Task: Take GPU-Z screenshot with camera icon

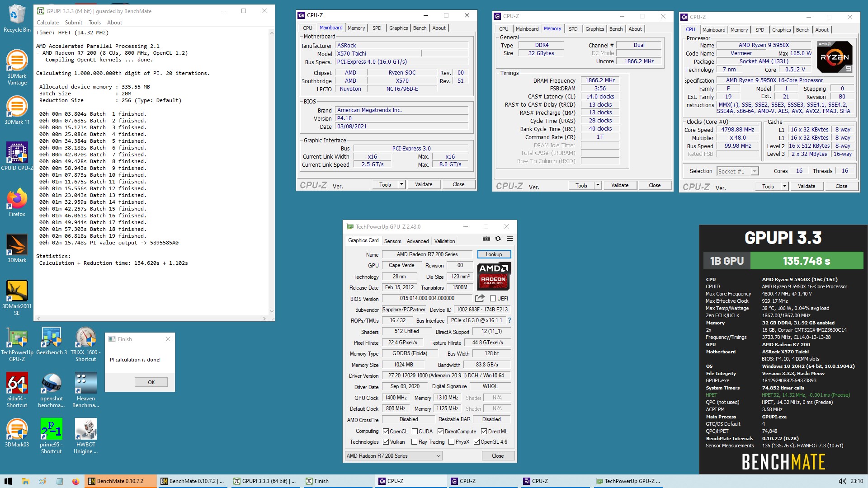Action: tap(486, 239)
